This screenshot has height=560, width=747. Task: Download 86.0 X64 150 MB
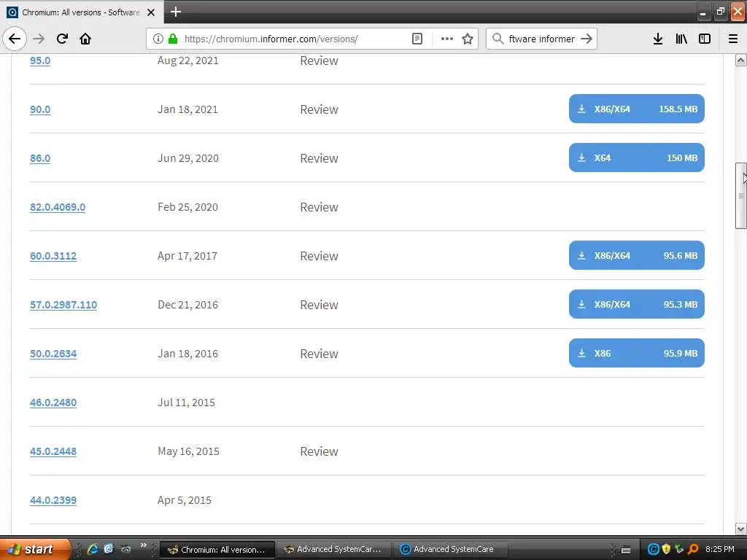636,157
